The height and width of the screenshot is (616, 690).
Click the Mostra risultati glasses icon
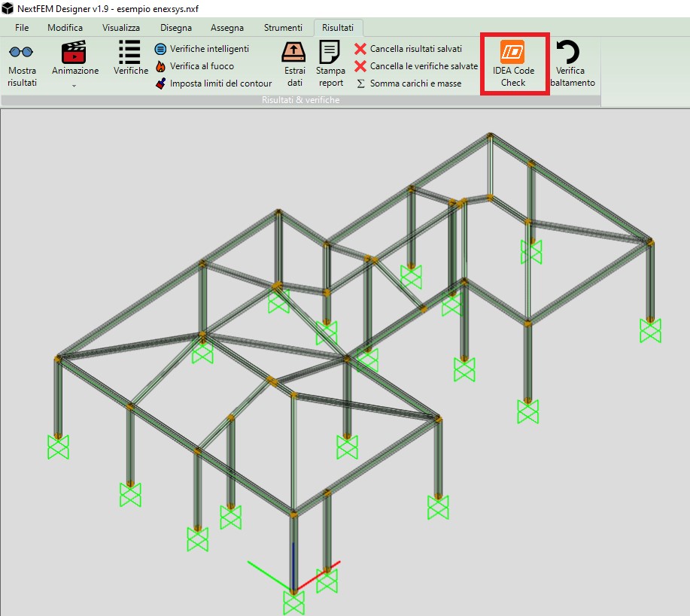(x=21, y=52)
